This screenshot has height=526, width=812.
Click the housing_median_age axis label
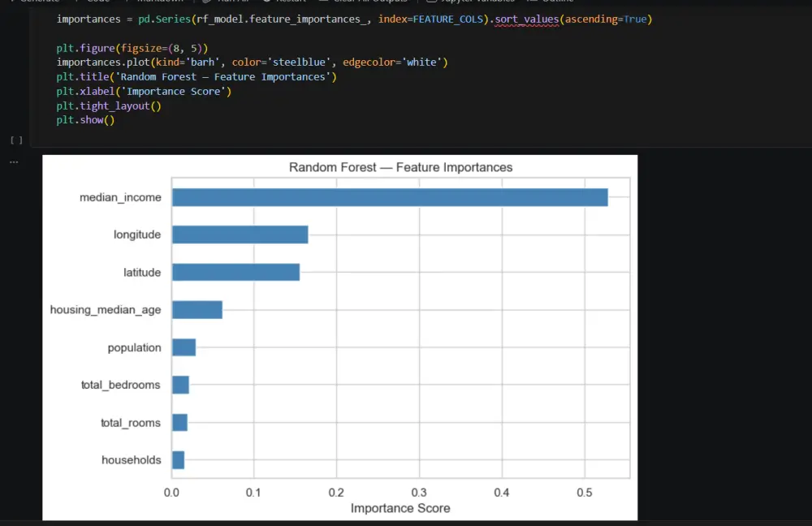(x=106, y=309)
